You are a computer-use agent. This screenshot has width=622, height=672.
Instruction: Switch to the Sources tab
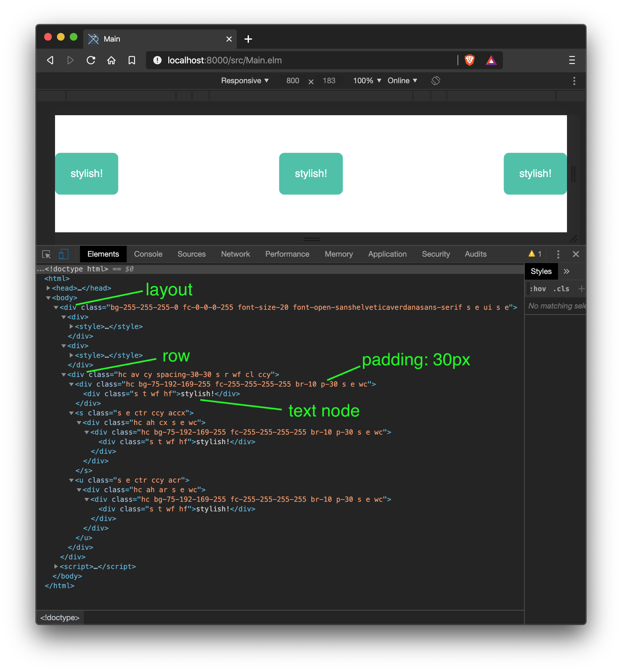coord(192,254)
